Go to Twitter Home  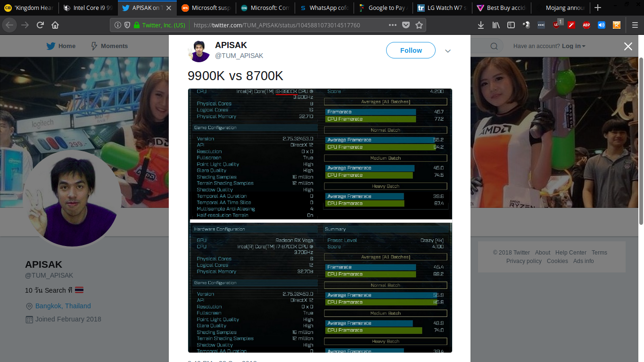(61, 46)
